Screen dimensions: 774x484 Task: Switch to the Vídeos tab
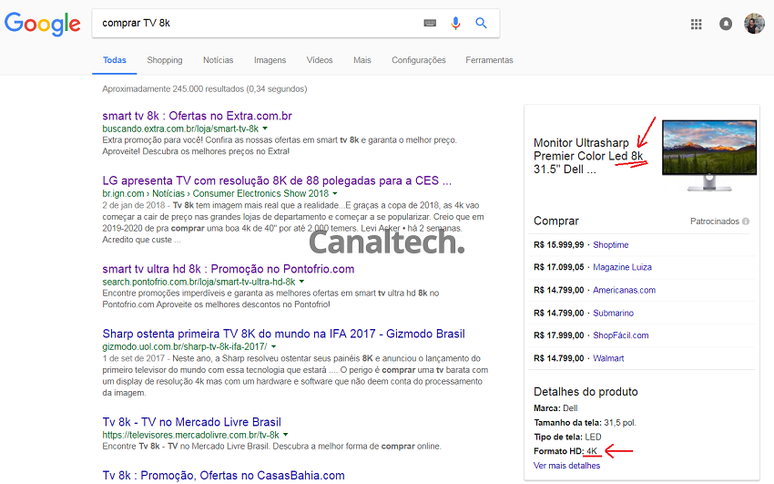tap(319, 60)
